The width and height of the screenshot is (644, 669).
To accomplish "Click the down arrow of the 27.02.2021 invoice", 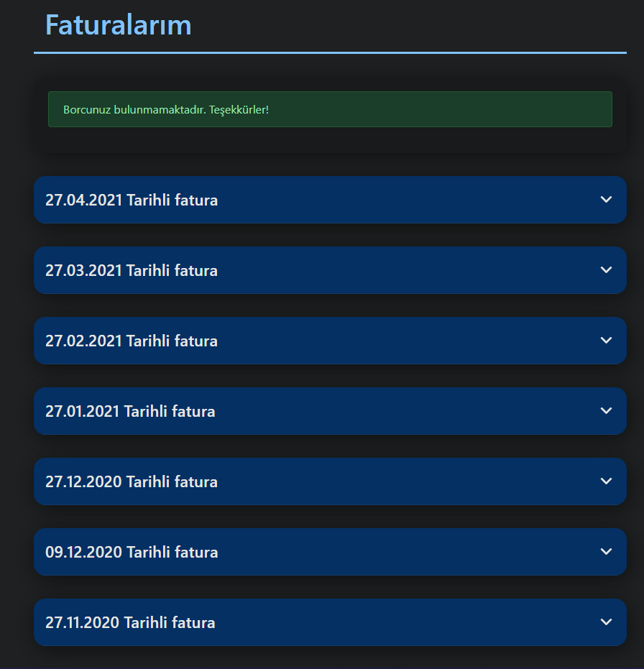I will 606,340.
